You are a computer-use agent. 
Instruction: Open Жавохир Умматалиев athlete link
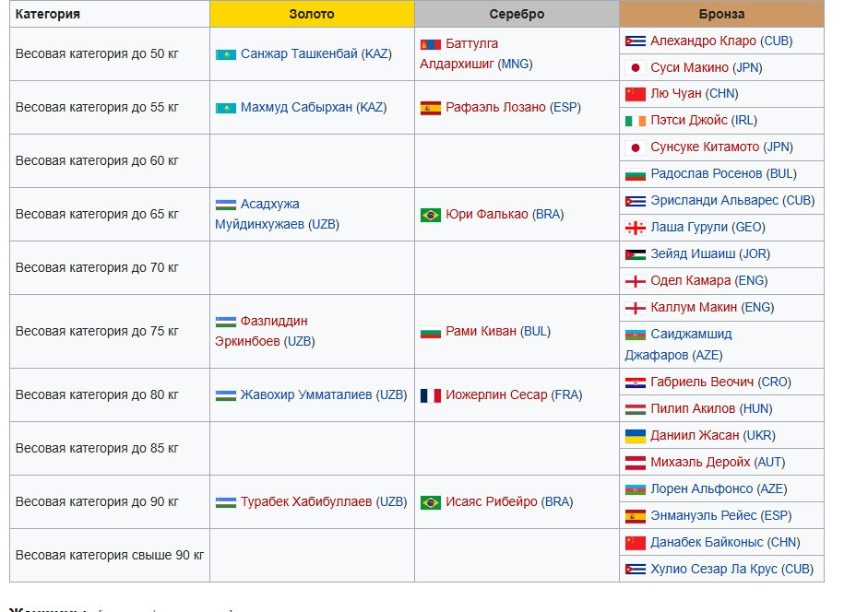(x=306, y=394)
